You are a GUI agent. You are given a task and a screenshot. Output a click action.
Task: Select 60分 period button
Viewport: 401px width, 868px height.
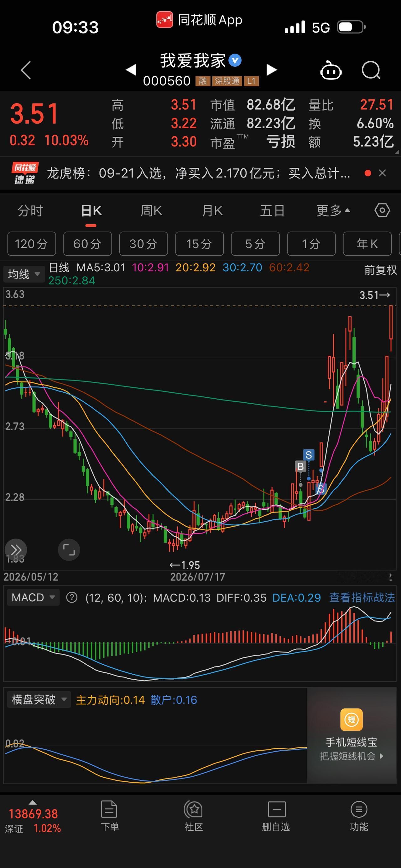(x=87, y=244)
